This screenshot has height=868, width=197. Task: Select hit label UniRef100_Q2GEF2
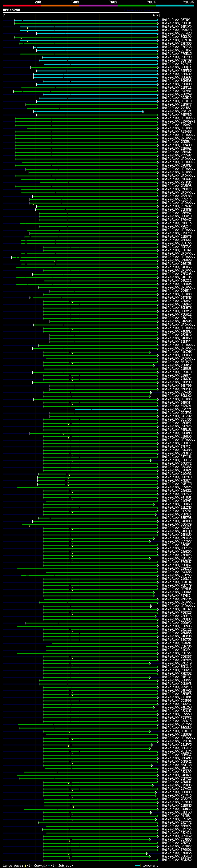(177, 460)
